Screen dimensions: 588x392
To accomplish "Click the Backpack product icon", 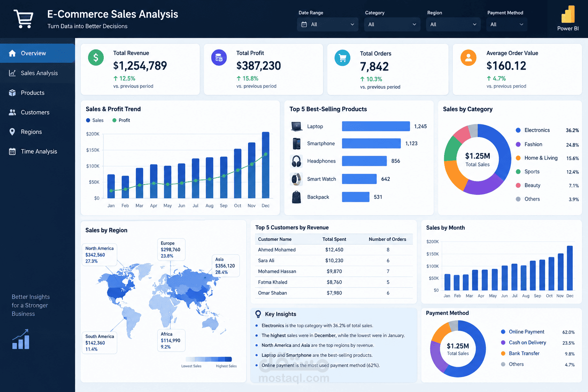I will point(297,197).
